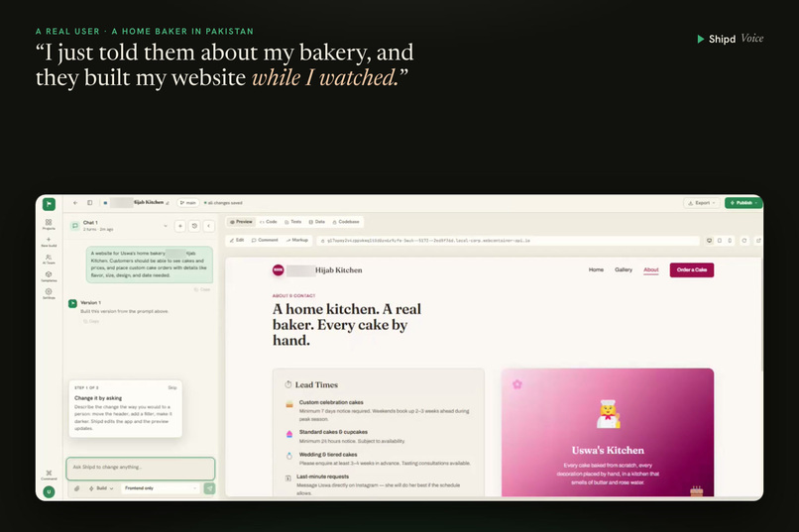Viewport: 799px width, 532px height.
Task: Skip the onboarding tip
Action: [172, 388]
